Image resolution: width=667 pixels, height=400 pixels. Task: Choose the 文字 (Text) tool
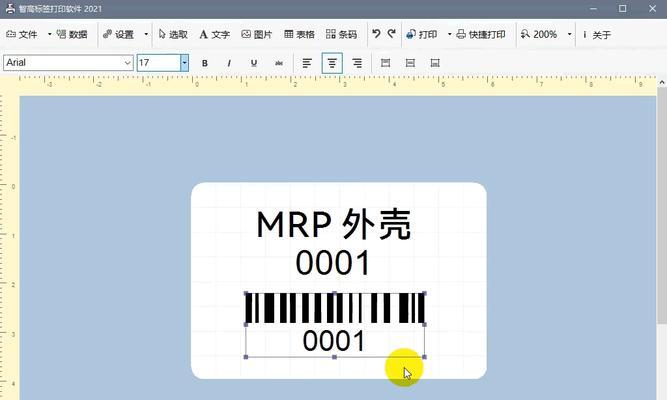214,34
